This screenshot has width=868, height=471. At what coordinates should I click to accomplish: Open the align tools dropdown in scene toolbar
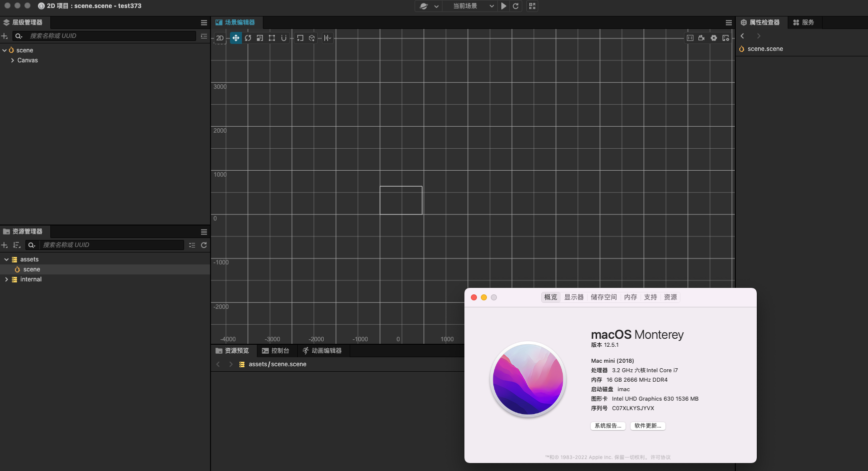[x=327, y=38]
